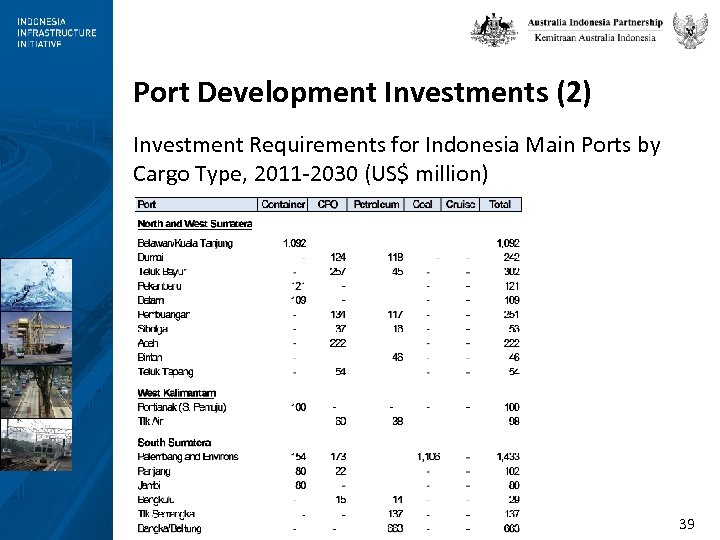Click the 'Batam' row label
This screenshot has width=720, height=540.
(151, 300)
